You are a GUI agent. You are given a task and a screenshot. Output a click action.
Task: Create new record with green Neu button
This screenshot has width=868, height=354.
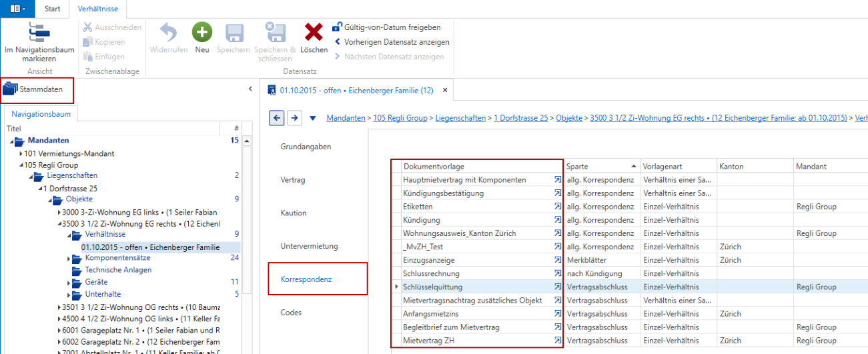tap(202, 33)
